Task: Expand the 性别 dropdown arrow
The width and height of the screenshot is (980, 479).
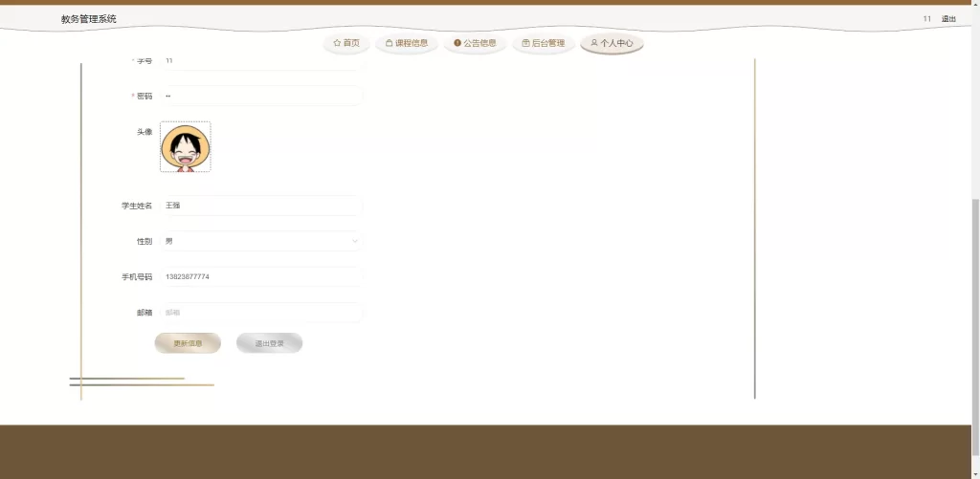Action: coord(354,241)
